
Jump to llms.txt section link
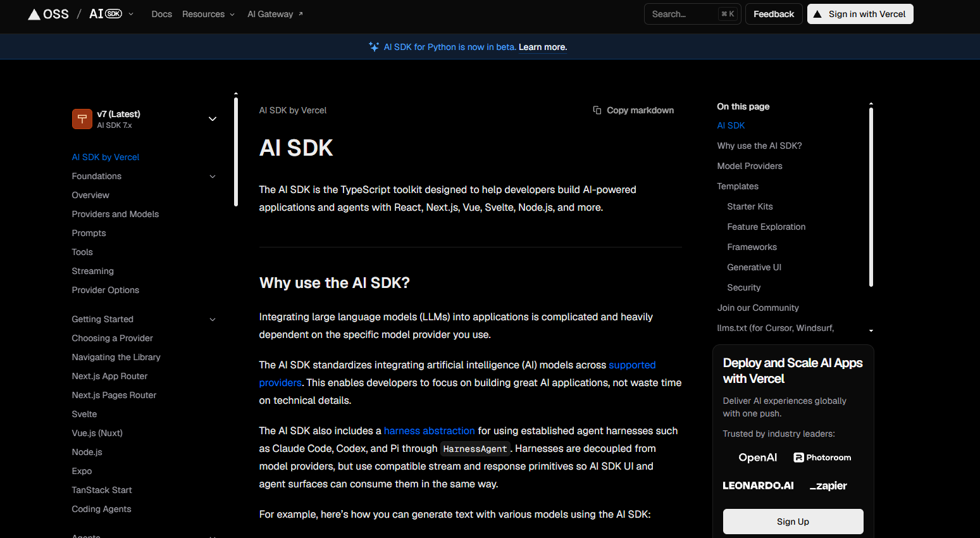[x=775, y=328]
